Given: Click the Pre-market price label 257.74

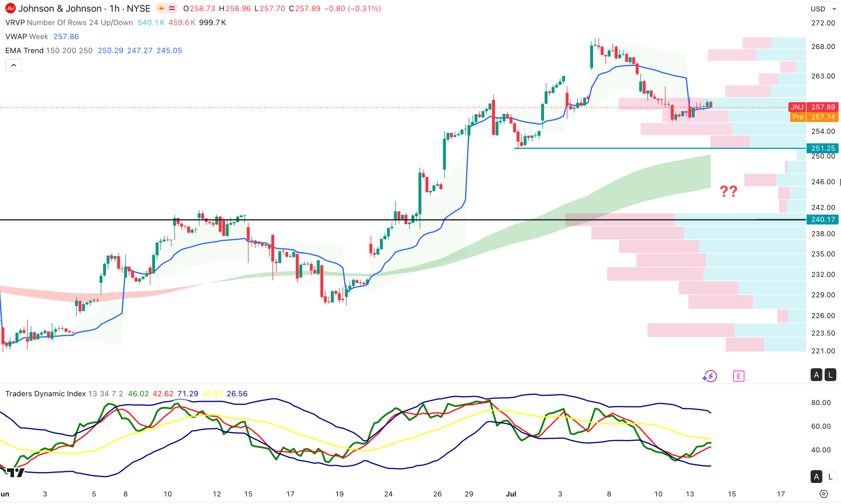Looking at the screenshot, I should [x=815, y=117].
